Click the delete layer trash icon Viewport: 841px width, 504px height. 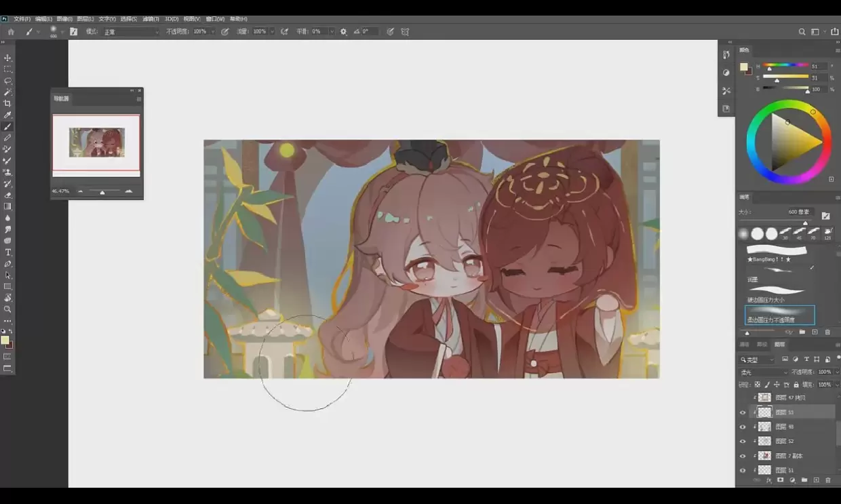pos(828,480)
